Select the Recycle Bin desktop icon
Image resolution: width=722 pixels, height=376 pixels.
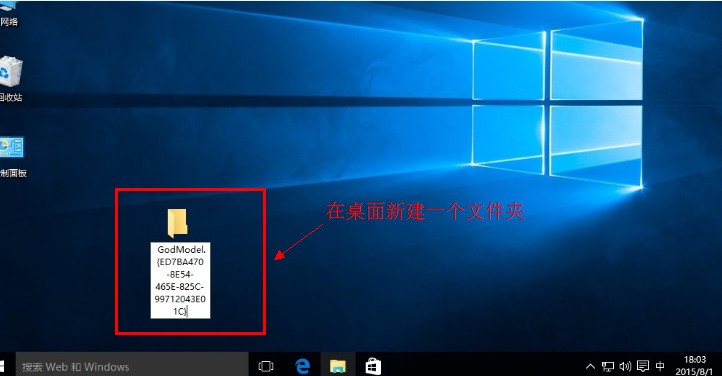(10, 71)
